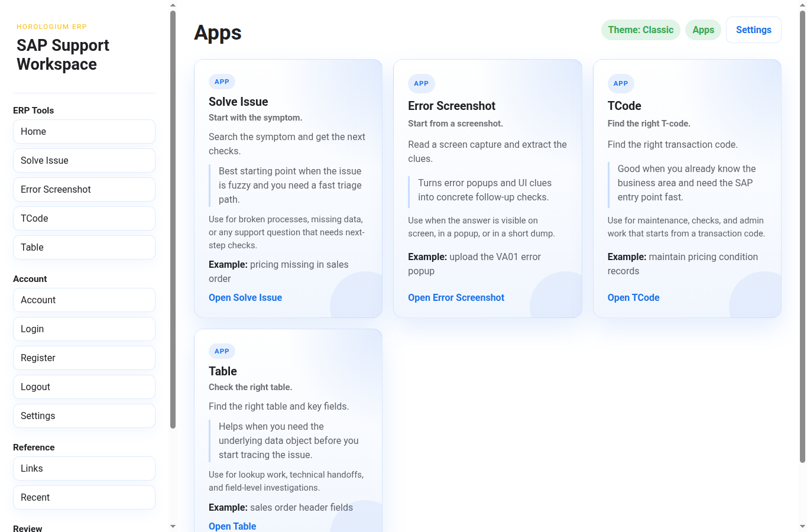Click the main page scroll up arrow
807x532 pixels.
pyautogui.click(x=802, y=5)
